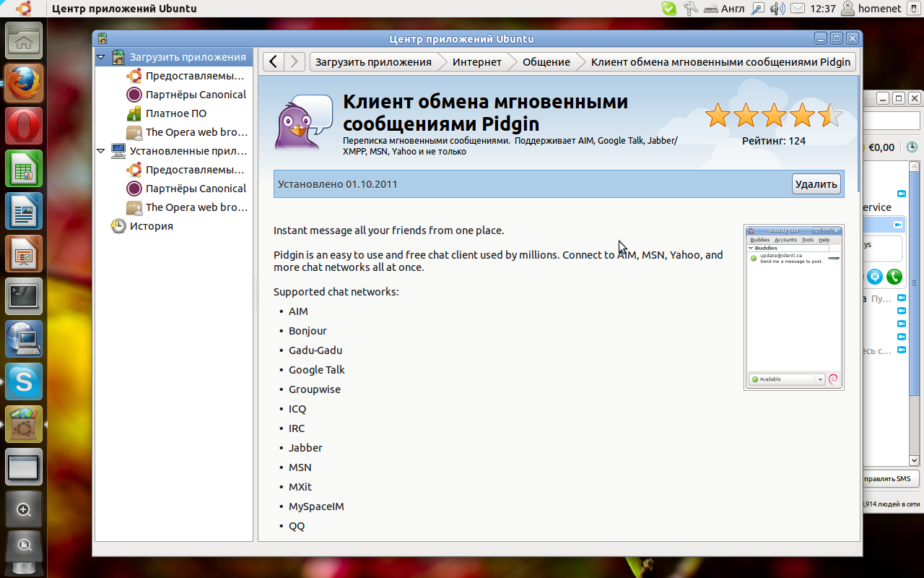Click the Установлено 01.10.2011 status text
Image resolution: width=924 pixels, height=578 pixels.
(338, 184)
